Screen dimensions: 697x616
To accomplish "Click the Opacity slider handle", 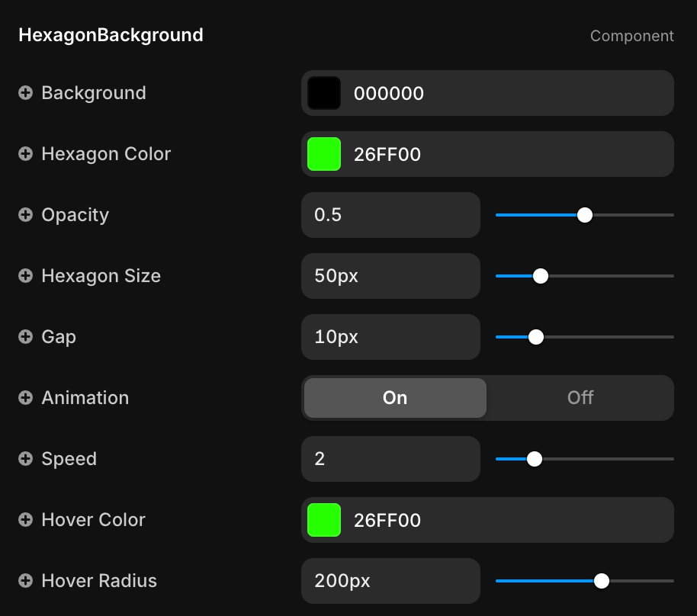I will [585, 215].
